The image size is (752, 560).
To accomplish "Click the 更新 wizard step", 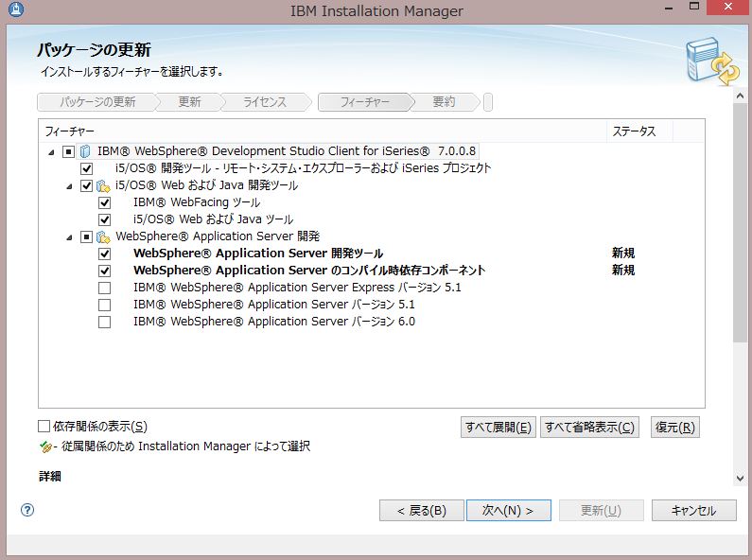I will [x=189, y=101].
